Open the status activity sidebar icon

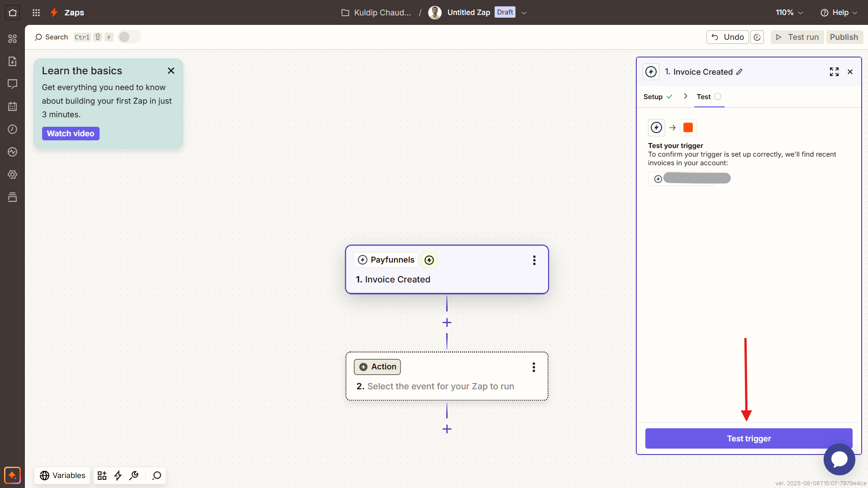coord(13,152)
